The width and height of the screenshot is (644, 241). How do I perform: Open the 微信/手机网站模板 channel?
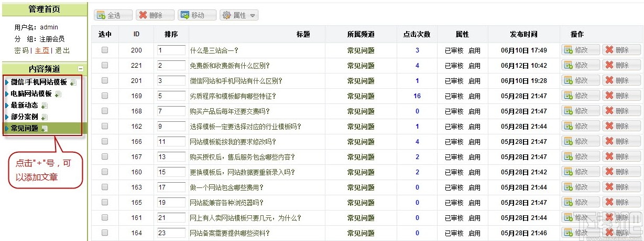click(39, 82)
